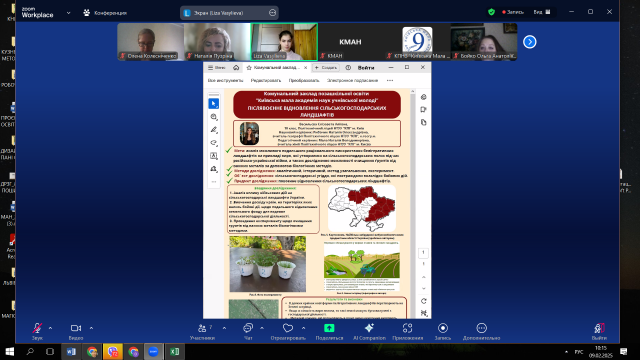640x360 pixels.
Task: Select Liza Vasylieva's video thumbnail
Action: (284, 42)
